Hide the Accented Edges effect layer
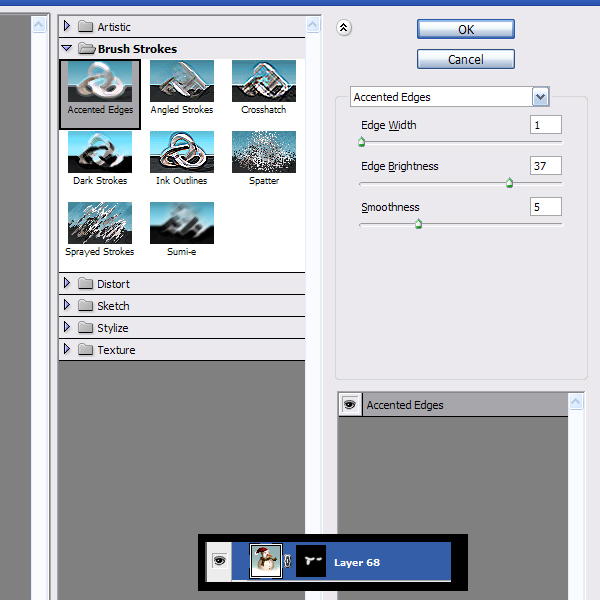 coord(350,405)
